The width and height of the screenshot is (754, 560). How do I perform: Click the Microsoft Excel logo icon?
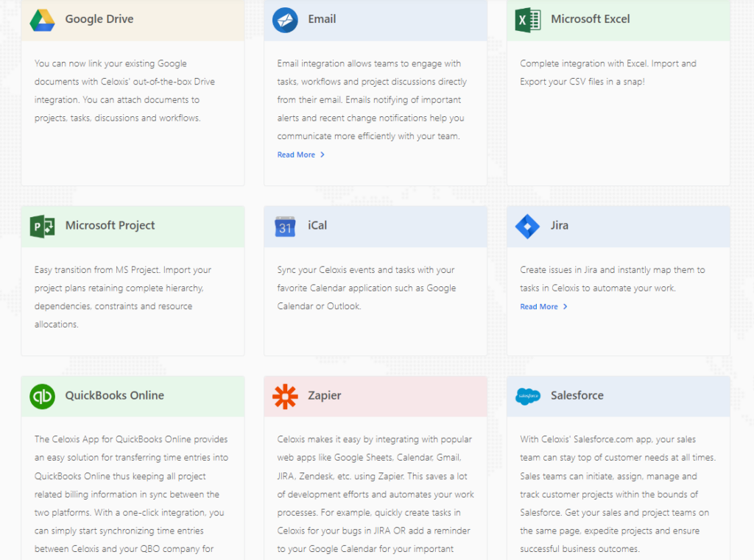pos(528,20)
